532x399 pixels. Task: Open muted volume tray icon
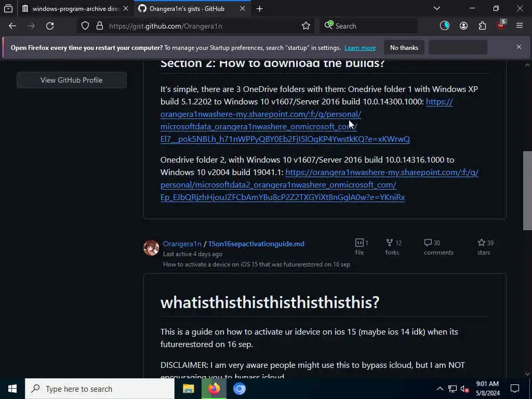coord(465,389)
